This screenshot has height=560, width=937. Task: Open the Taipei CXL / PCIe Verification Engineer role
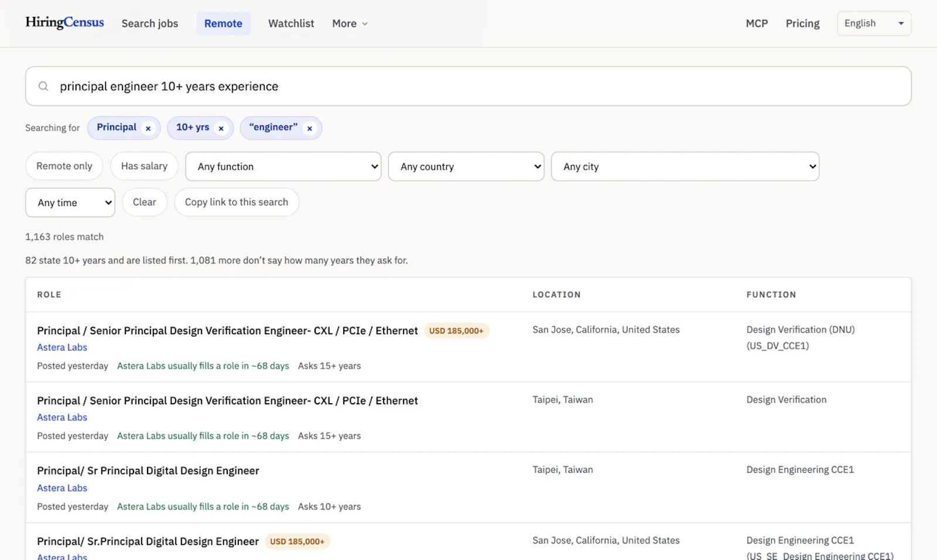(x=227, y=401)
